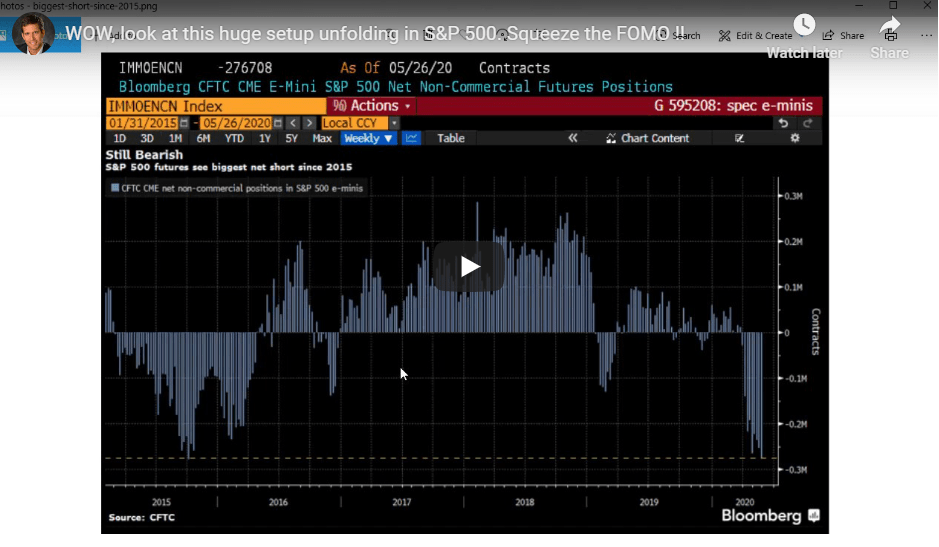Click the IMMOENCN Index ticker field
Image resolution: width=939 pixels, height=547 pixels.
(x=216, y=106)
